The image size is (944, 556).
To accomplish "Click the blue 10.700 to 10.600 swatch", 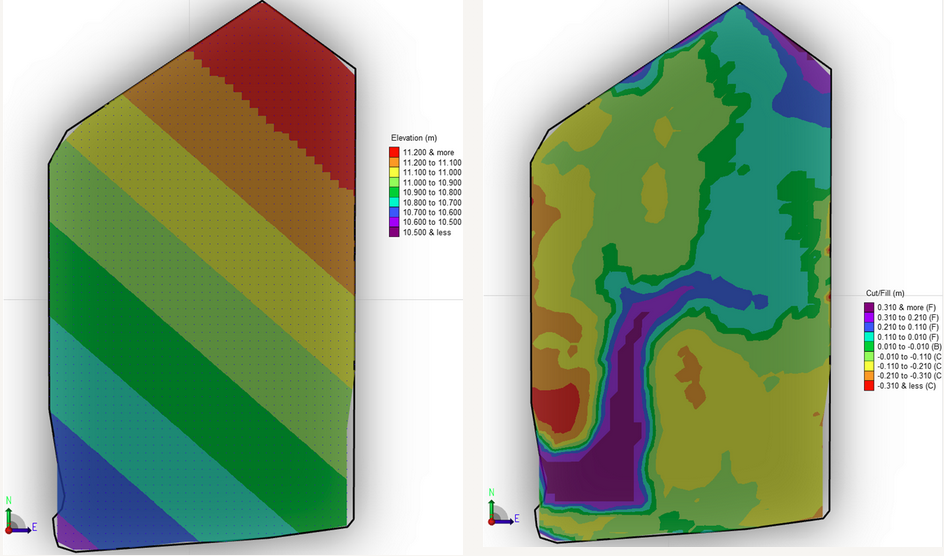I will pos(394,212).
